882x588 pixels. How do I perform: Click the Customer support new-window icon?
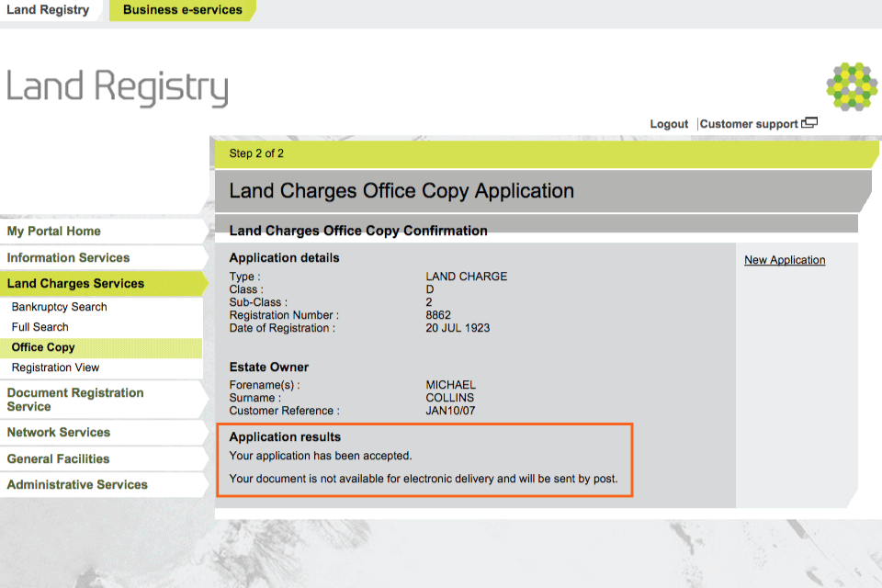(809, 123)
